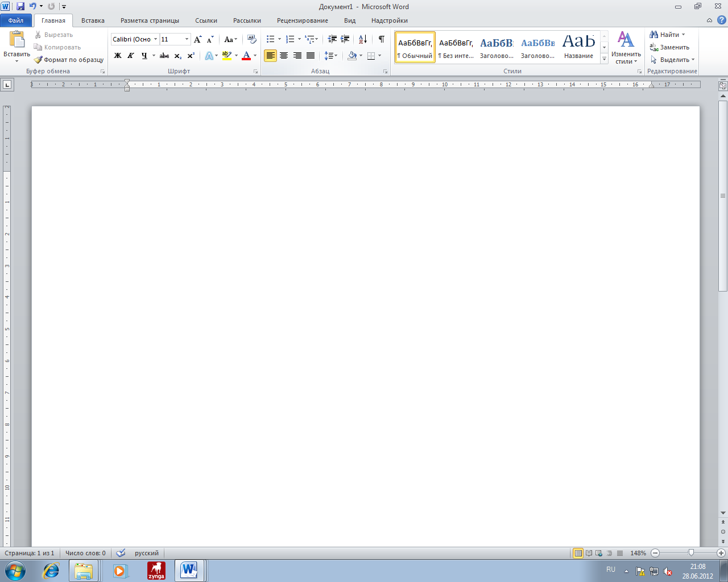The height and width of the screenshot is (582, 728).
Task: Apply the Обычный style
Action: click(415, 47)
